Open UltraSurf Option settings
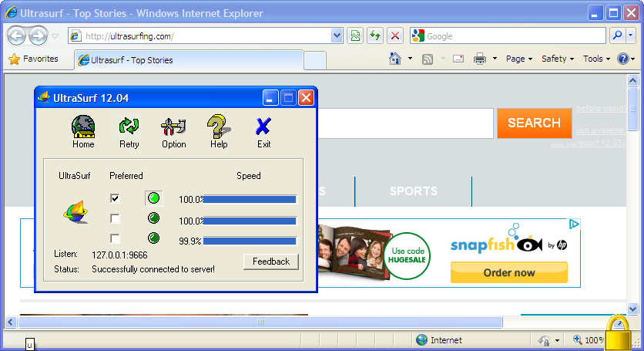This screenshot has height=351, width=644. pyautogui.click(x=173, y=130)
